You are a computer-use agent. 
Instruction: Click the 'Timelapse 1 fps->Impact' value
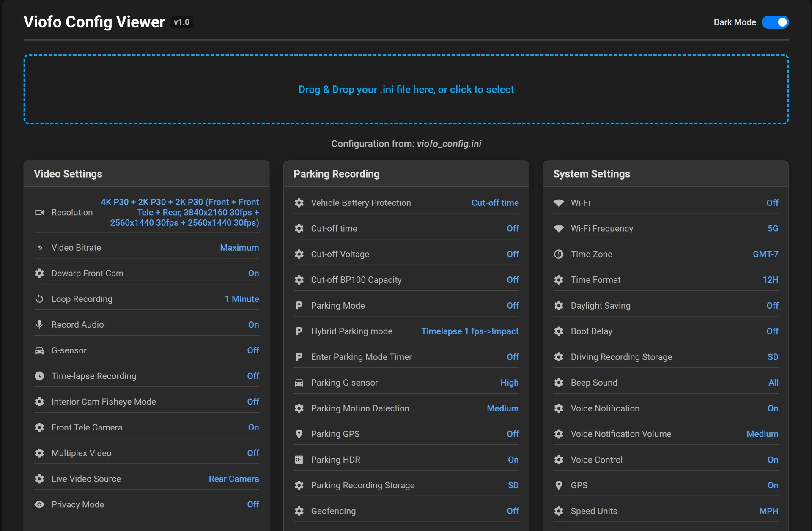[470, 331]
